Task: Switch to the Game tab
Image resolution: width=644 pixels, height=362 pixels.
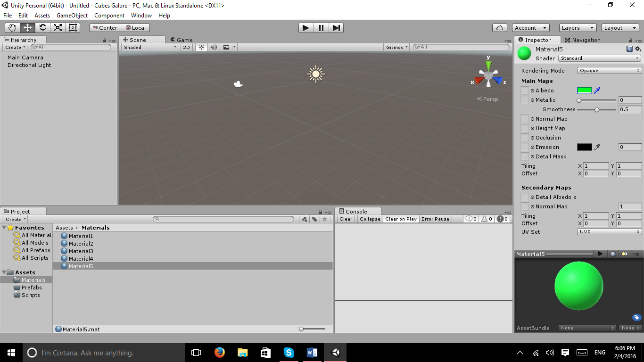Action: click(x=182, y=40)
